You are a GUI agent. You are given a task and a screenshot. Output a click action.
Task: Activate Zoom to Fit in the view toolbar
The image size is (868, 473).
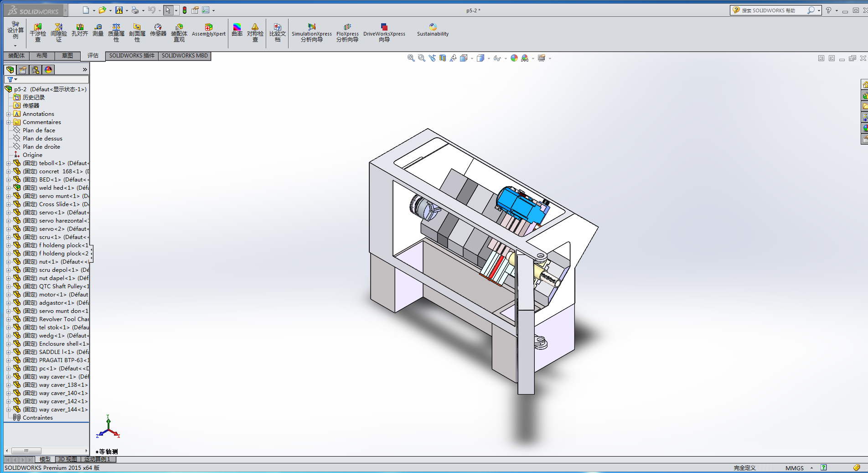coord(410,58)
